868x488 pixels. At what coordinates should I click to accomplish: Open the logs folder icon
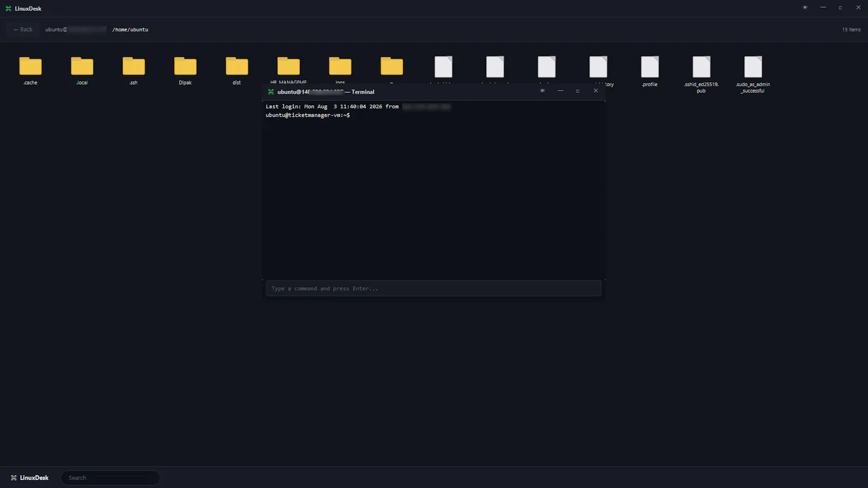[340, 66]
